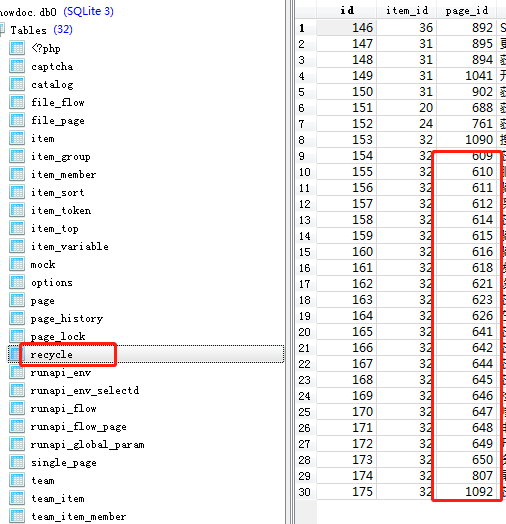Click item_id cell with value 36
The image size is (506, 524).
coord(407,27)
